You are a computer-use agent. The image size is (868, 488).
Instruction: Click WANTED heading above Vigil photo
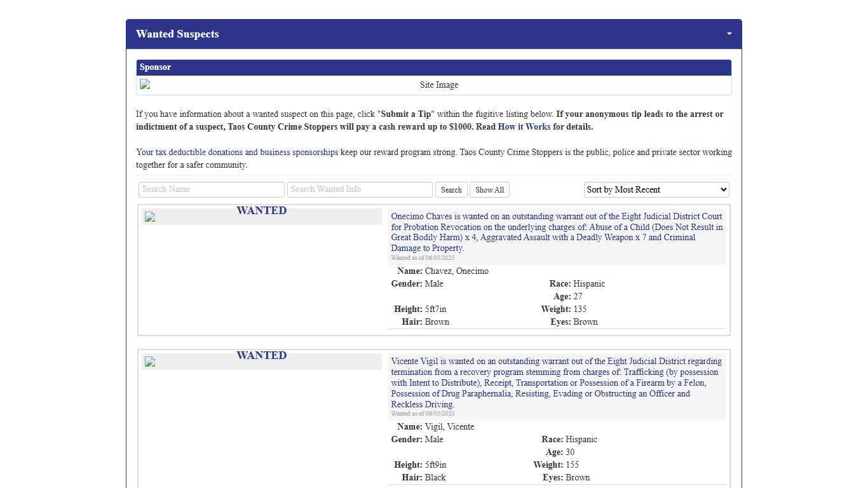[261, 355]
